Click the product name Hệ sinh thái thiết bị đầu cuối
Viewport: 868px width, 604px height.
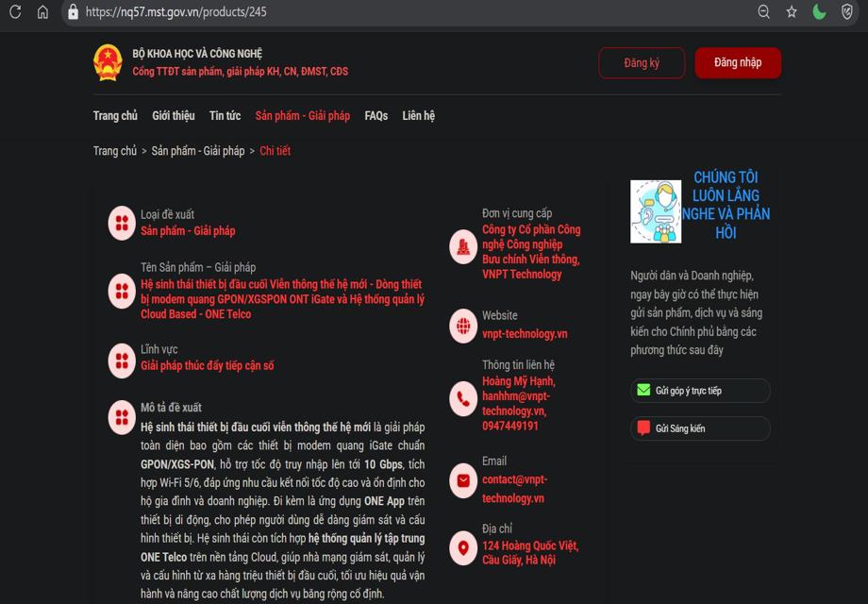coord(282,299)
